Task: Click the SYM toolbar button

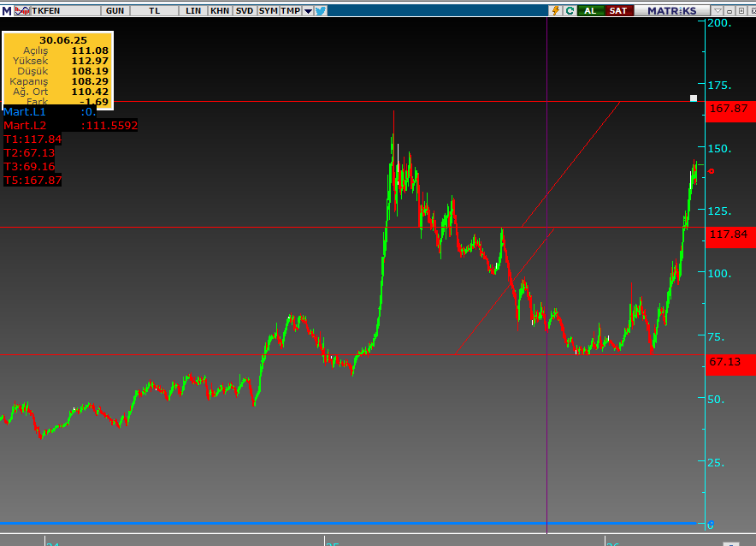Action: [268, 10]
